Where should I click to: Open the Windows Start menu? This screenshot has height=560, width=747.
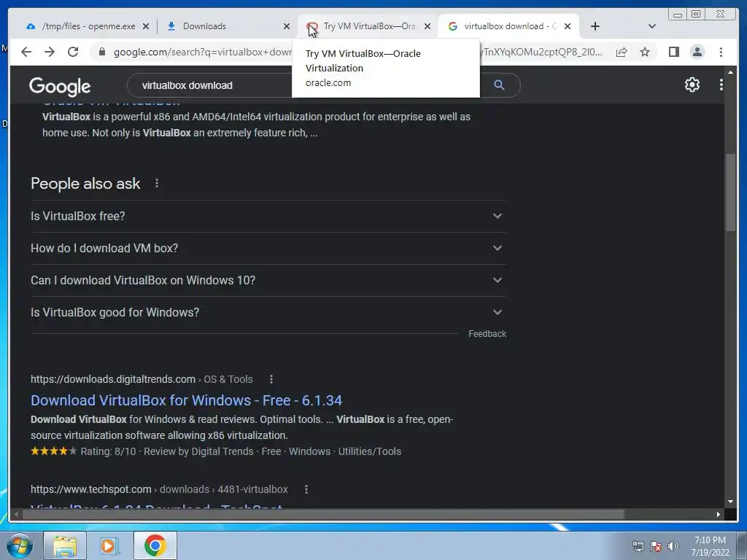(19, 545)
